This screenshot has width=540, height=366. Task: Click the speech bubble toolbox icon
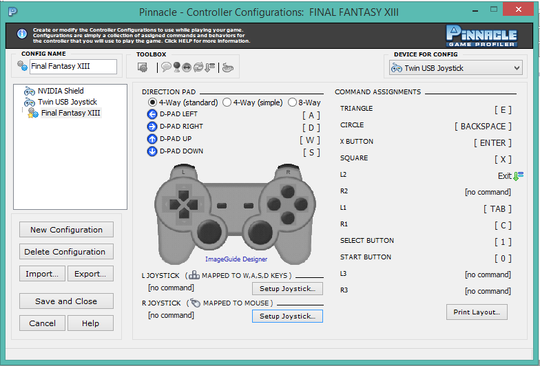coord(166,67)
